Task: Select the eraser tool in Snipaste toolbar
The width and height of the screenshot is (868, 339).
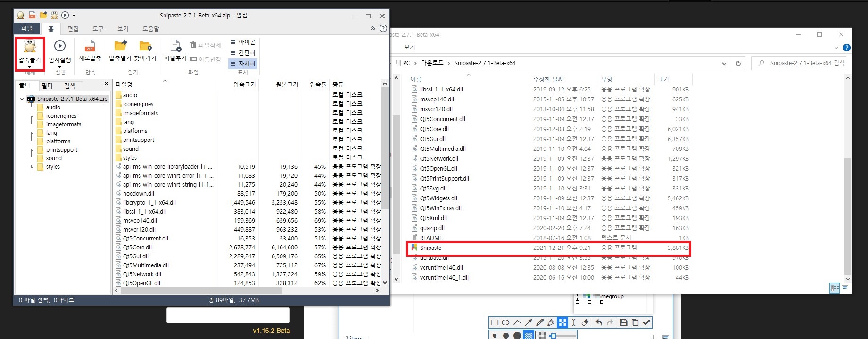Action: [x=585, y=322]
